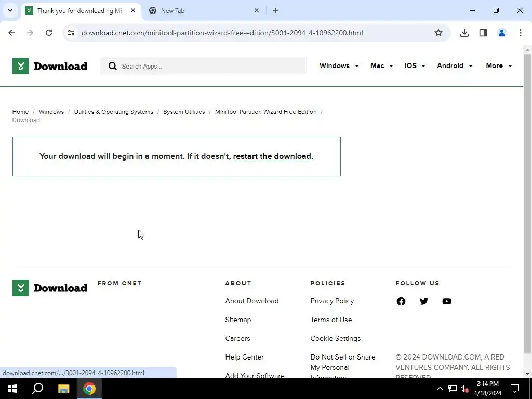Click the browser back arrow
The width and height of the screenshot is (532, 399).
(11, 33)
